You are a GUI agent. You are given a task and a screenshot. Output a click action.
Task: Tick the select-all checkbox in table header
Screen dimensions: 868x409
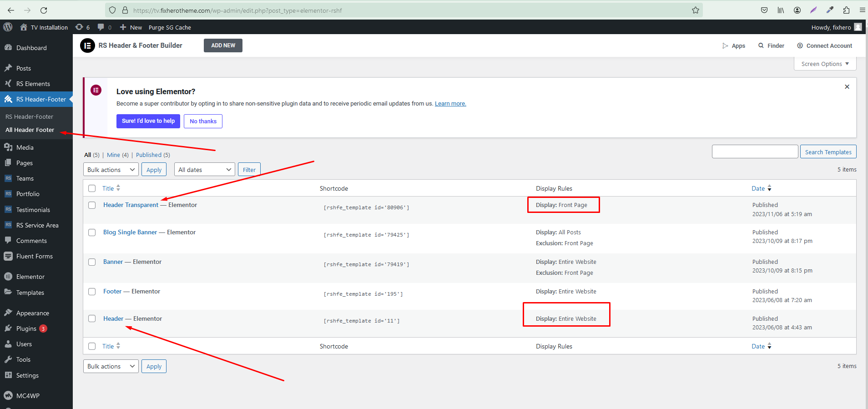[x=92, y=188]
